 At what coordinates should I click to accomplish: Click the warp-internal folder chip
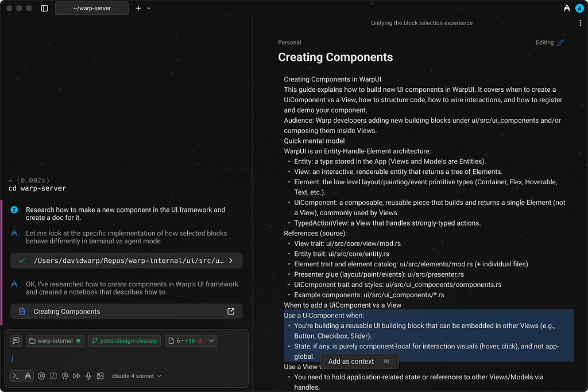[55, 341]
